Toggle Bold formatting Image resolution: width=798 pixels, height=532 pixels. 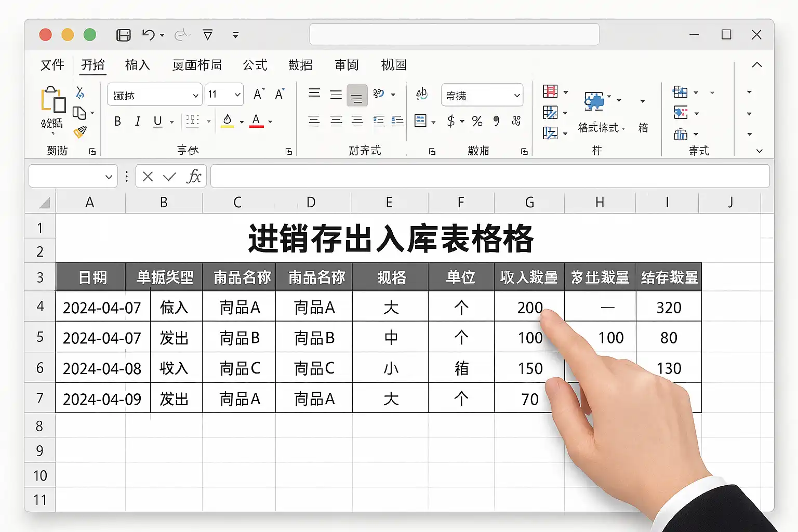[117, 121]
